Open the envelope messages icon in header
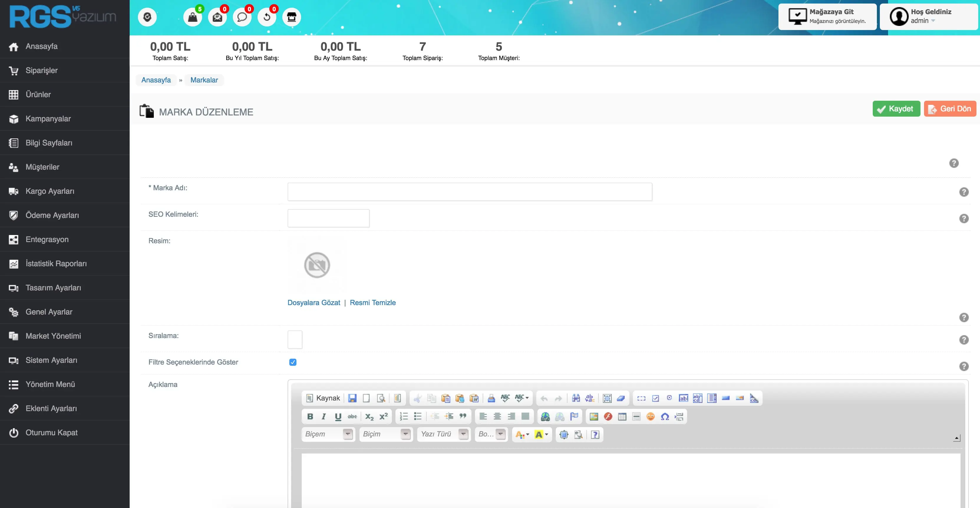This screenshot has width=980, height=508. tap(217, 17)
